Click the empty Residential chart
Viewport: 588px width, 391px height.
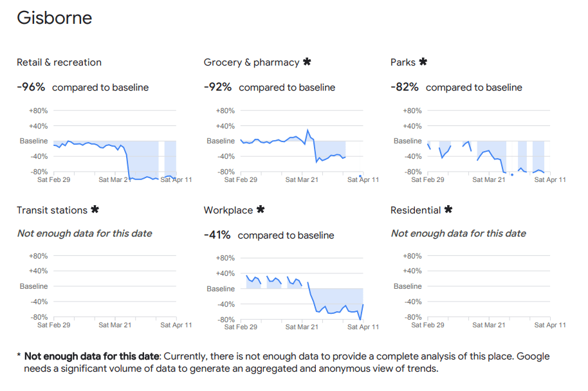point(488,286)
